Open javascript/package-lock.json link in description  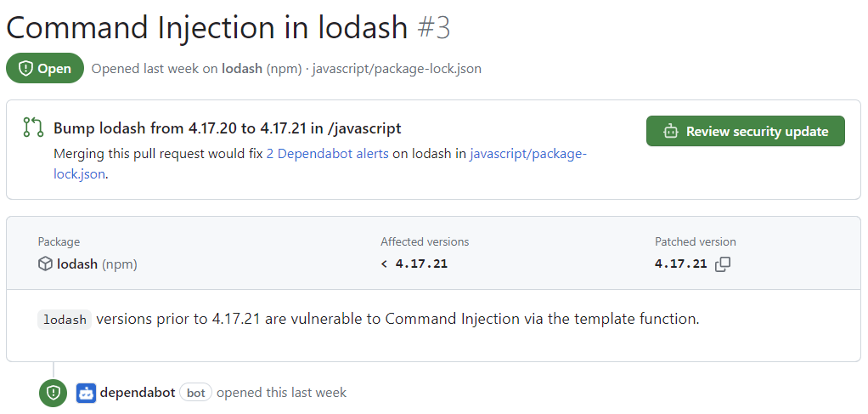click(x=527, y=154)
